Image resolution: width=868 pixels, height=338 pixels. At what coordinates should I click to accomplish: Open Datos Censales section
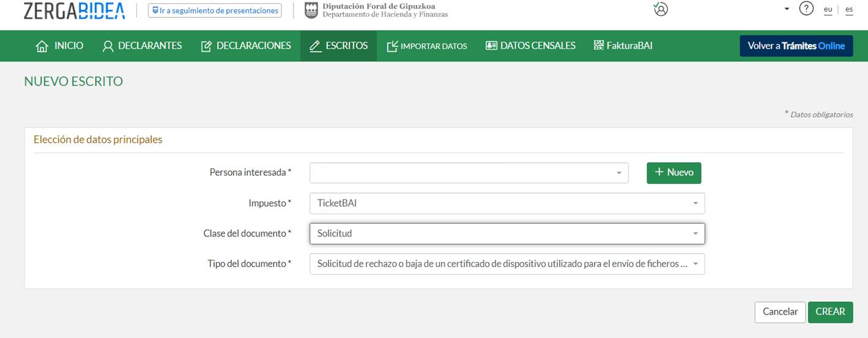point(530,46)
